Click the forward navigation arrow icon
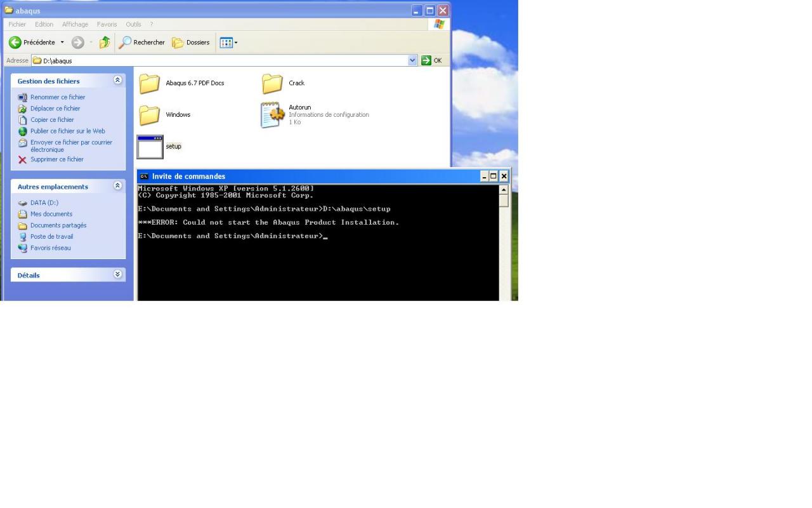This screenshot has height=508, width=812. pyautogui.click(x=78, y=43)
